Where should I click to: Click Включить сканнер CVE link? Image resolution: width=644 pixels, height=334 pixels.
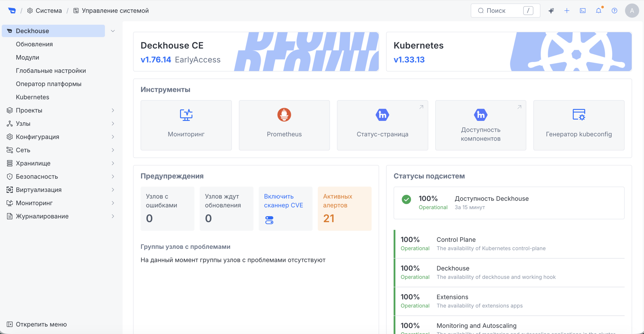284,201
